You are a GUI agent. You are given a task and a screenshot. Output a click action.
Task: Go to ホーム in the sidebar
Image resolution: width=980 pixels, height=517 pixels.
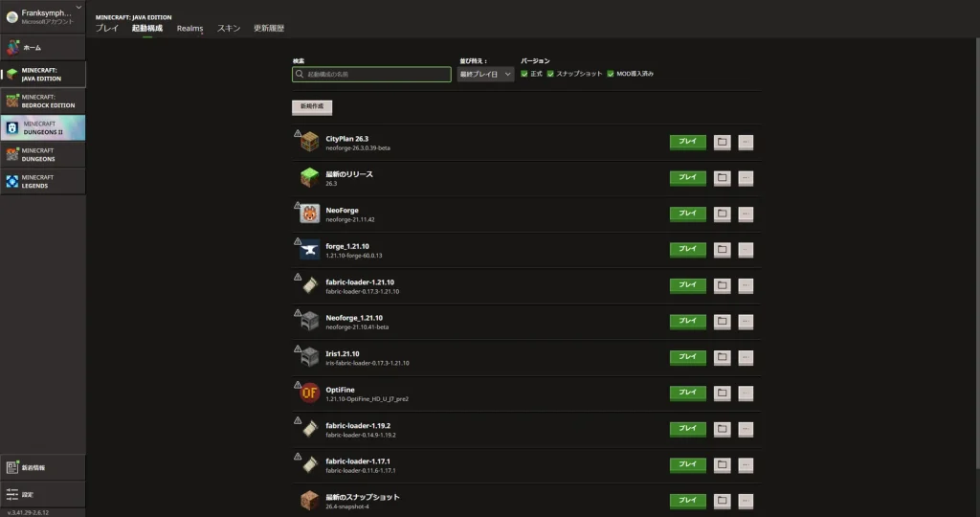[x=42, y=48]
